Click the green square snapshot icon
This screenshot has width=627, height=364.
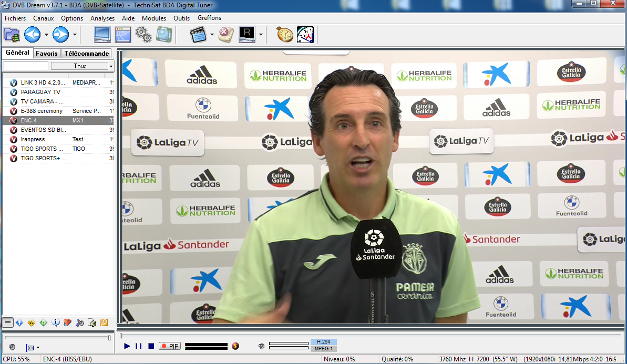(x=164, y=35)
